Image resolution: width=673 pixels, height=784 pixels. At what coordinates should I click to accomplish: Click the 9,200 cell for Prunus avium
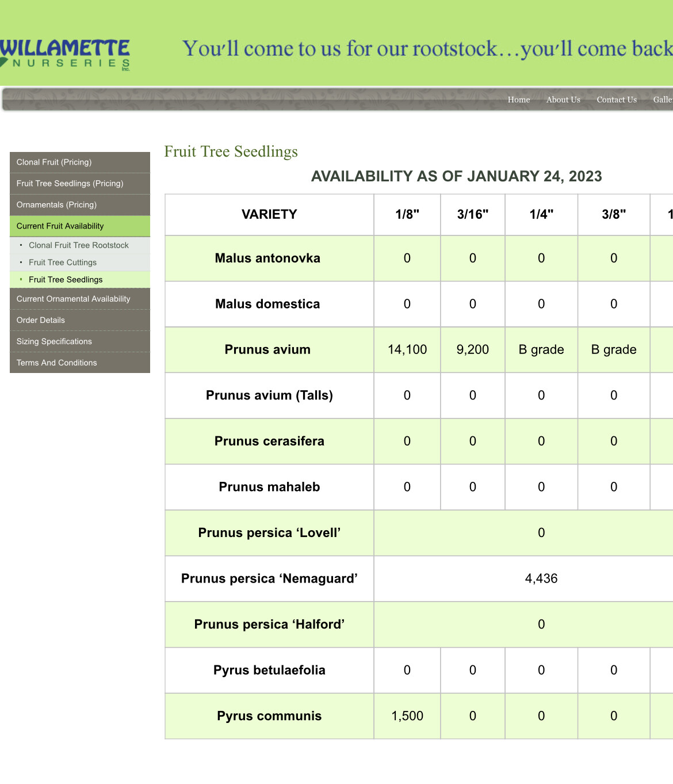click(x=473, y=350)
